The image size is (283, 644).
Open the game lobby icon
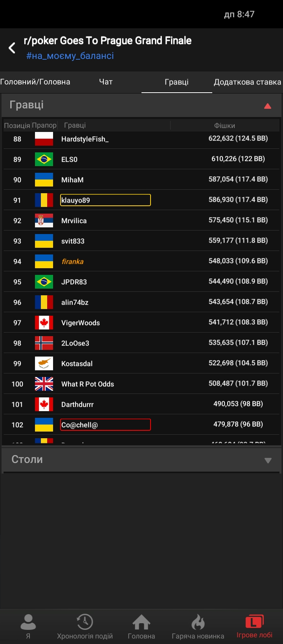pos(254,623)
